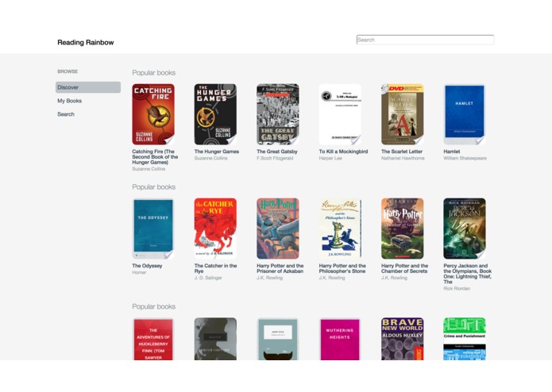Click author Nathaniel Hawthorne
This screenshot has width=552, height=392.
click(x=403, y=158)
